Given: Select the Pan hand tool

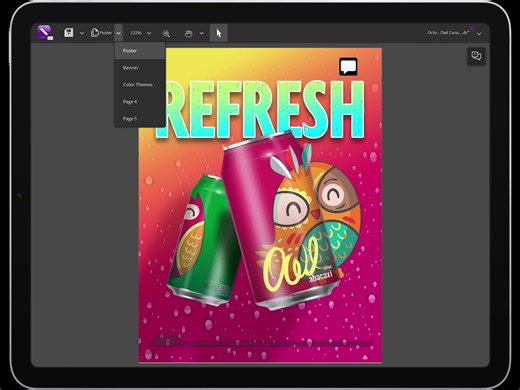Looking at the screenshot, I should coord(188,33).
